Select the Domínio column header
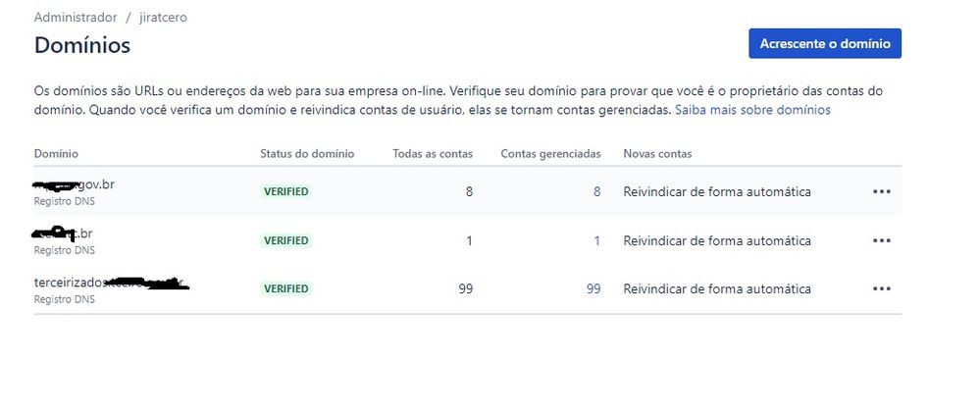The image size is (980, 416). click(x=56, y=154)
